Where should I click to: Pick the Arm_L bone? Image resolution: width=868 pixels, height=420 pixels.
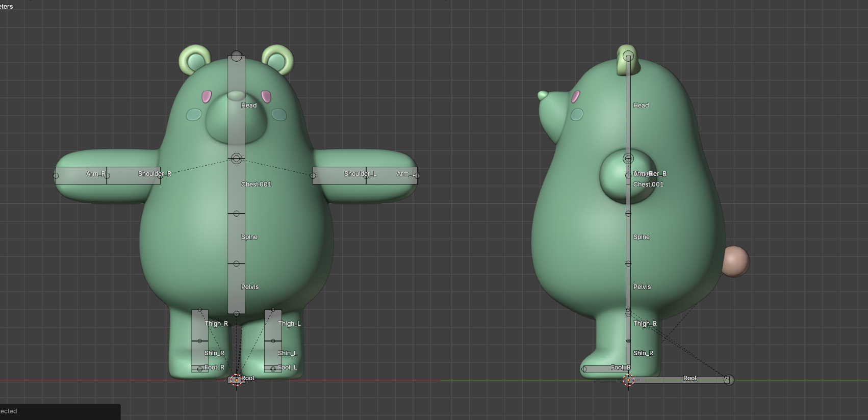[392, 175]
